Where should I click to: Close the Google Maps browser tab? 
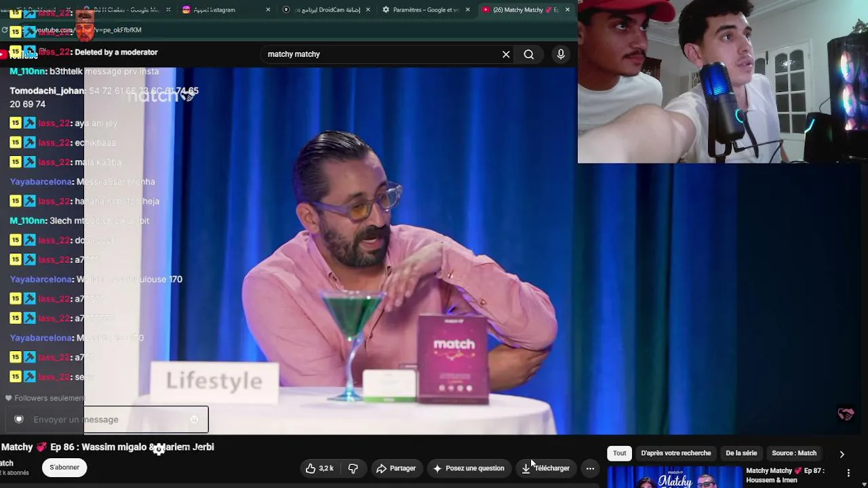pos(168,10)
